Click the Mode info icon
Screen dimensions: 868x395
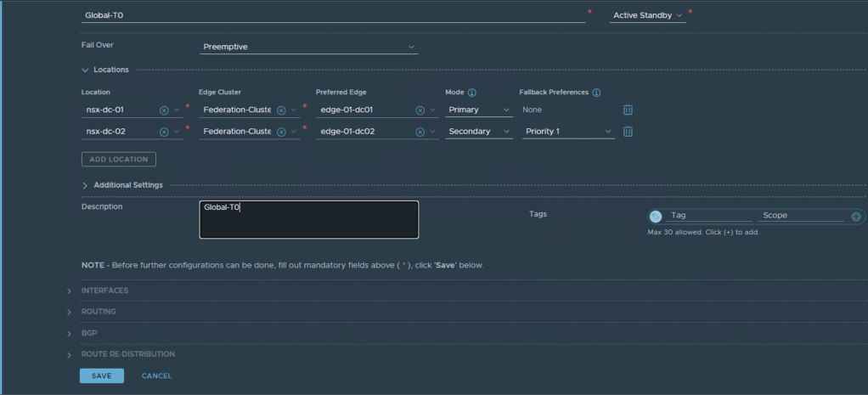click(x=472, y=92)
